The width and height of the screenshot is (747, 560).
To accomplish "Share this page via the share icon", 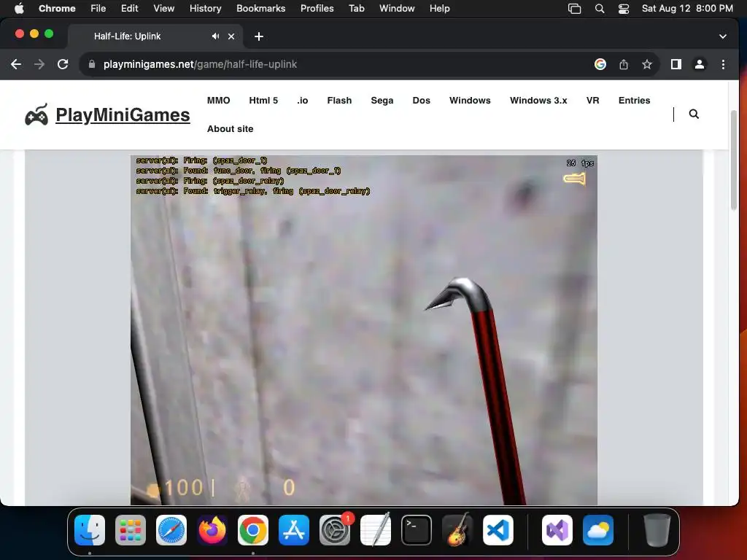I will click(x=624, y=64).
